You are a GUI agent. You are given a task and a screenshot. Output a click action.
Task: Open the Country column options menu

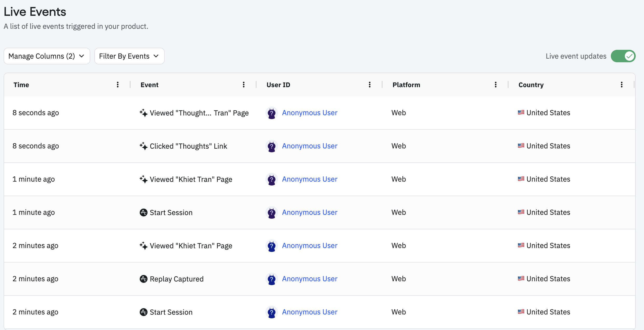pos(622,85)
